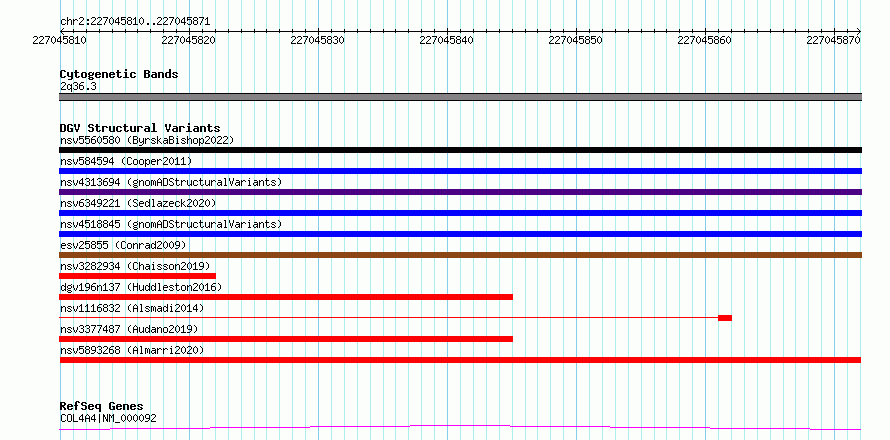Click the nsv1116832 (Alsmadi2014) label
The height and width of the screenshot is (440, 890).
click(132, 308)
